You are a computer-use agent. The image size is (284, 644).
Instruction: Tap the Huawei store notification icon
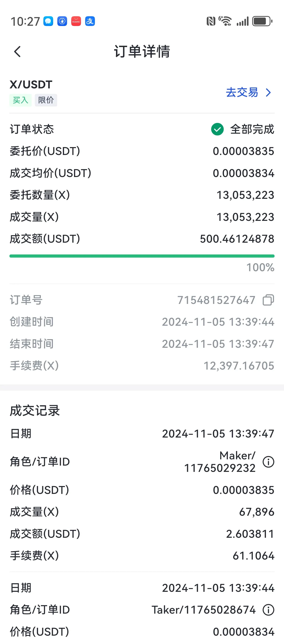tap(76, 21)
